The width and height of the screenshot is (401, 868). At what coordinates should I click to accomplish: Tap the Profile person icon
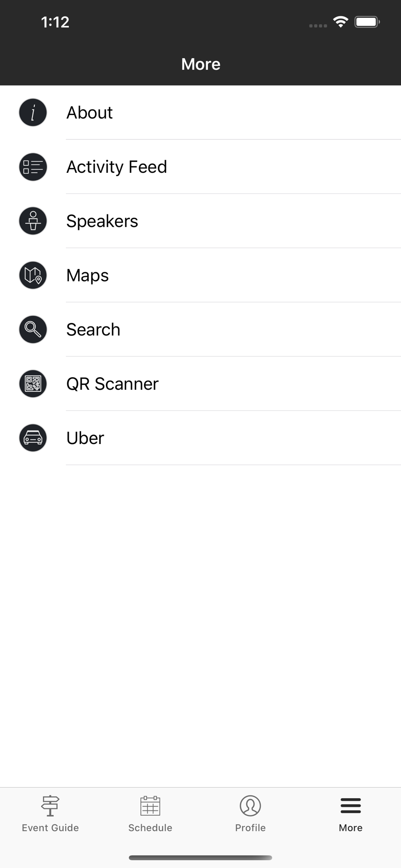pos(250,806)
